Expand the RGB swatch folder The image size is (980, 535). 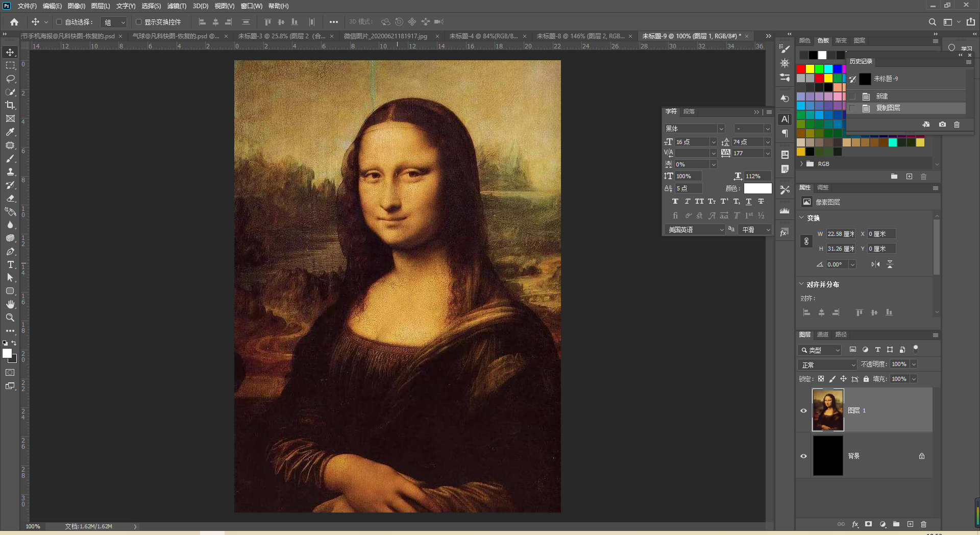click(802, 164)
